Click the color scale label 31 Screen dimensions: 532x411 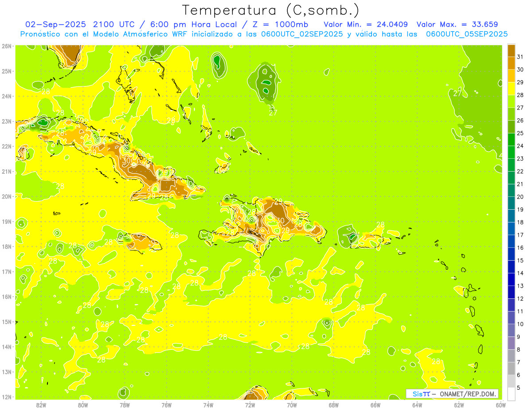520,57
